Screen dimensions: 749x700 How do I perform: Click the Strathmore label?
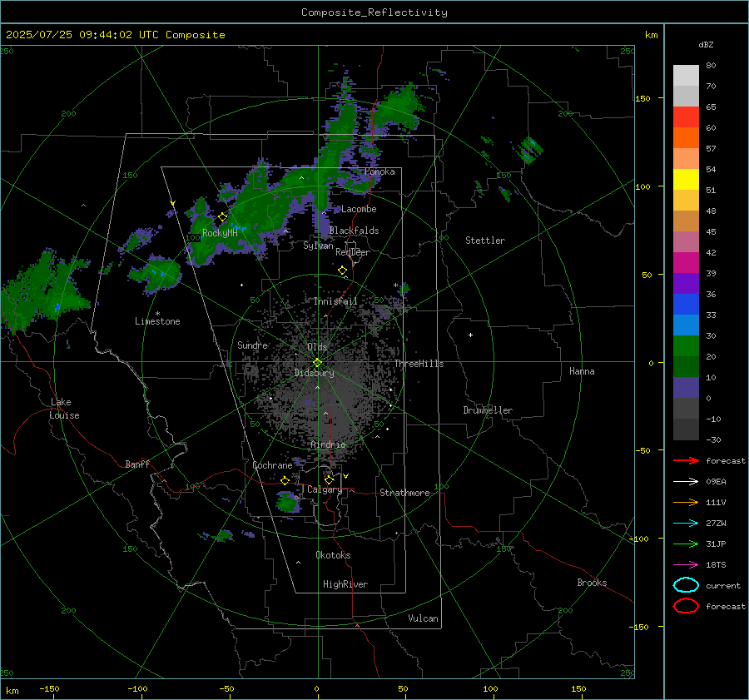coord(404,493)
